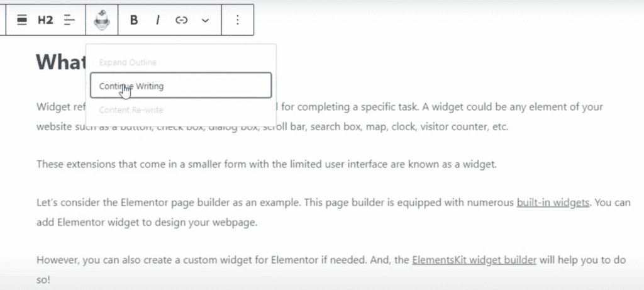Open the AI robot writing assistant icon
This screenshot has height=290, width=644.
coord(101,20)
